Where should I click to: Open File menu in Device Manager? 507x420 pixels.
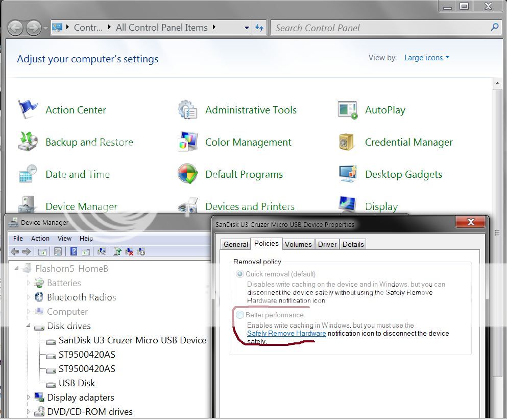click(18, 239)
